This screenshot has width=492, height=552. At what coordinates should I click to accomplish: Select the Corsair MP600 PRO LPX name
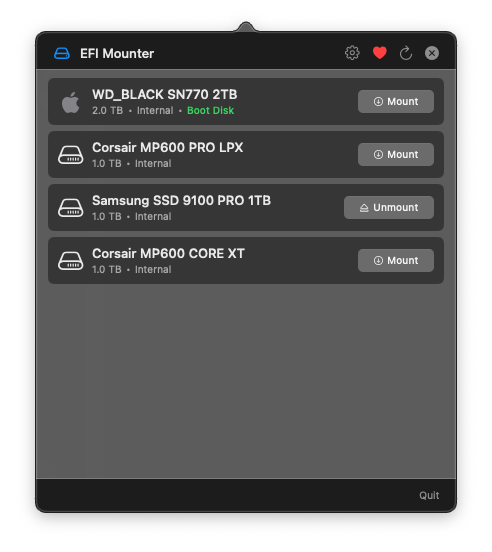point(168,148)
